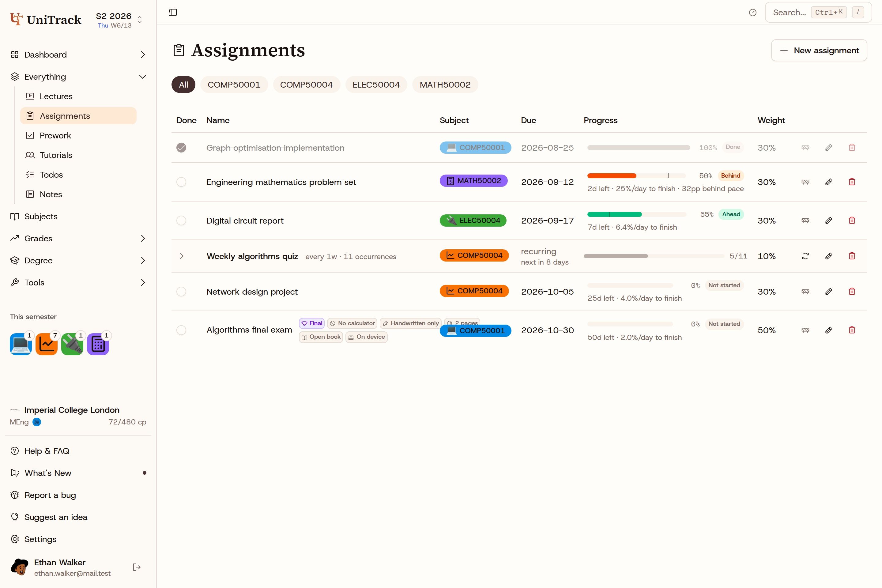Filter assignments by COMP50001
This screenshot has height=588, width=882.
(234, 85)
